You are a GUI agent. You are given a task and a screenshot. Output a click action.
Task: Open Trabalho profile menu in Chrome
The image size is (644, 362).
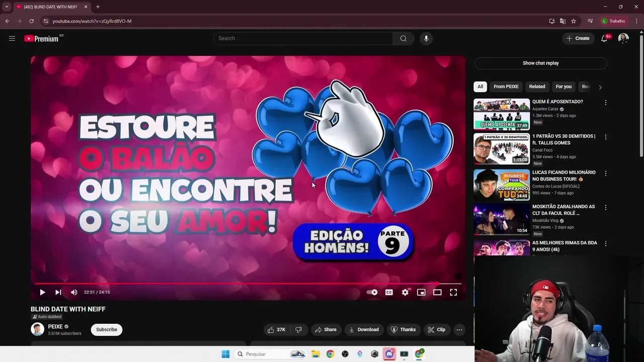click(613, 21)
